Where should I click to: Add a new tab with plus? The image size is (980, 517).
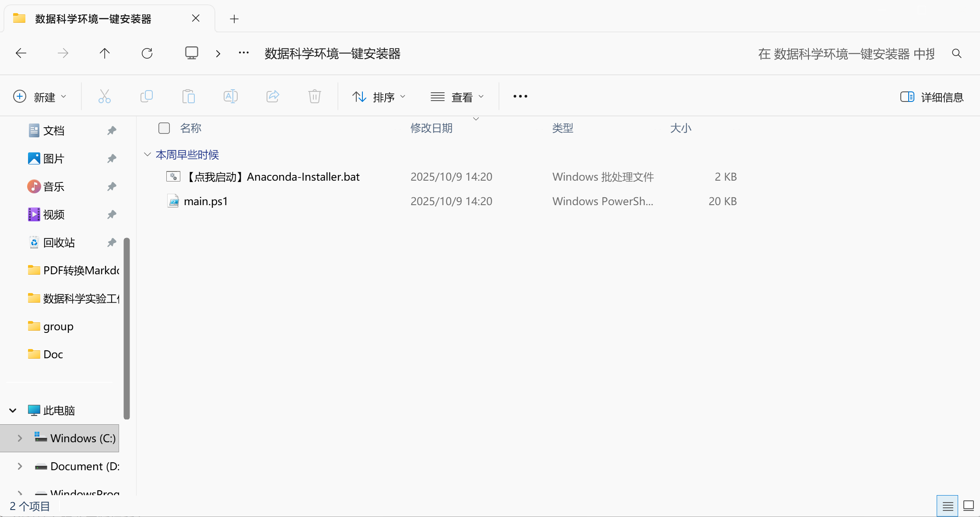(x=235, y=19)
